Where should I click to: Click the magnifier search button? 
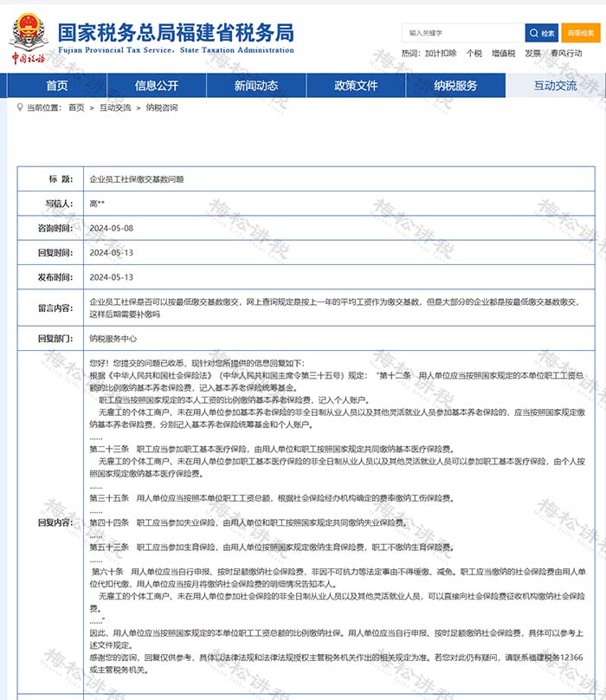[x=542, y=33]
